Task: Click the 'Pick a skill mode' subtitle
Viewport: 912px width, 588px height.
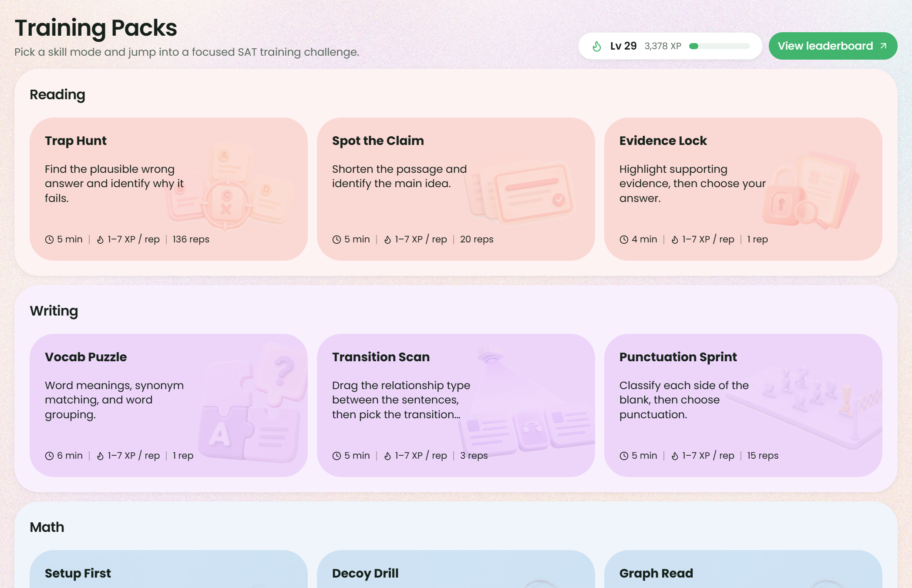Action: point(187,52)
